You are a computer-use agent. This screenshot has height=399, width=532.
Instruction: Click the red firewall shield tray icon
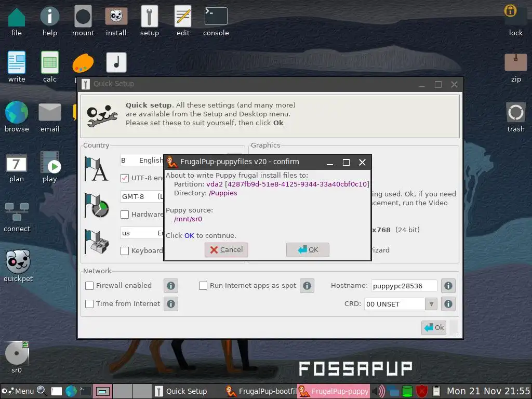point(422,391)
